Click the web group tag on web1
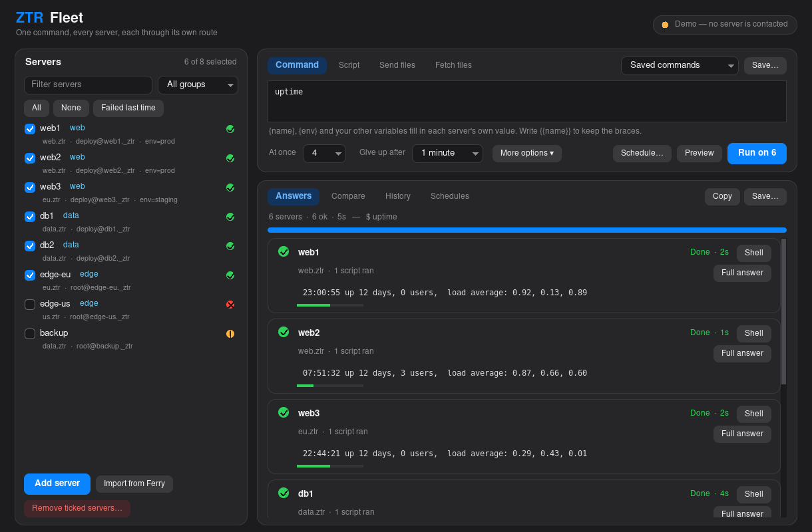This screenshot has height=532, width=812. coord(77,128)
